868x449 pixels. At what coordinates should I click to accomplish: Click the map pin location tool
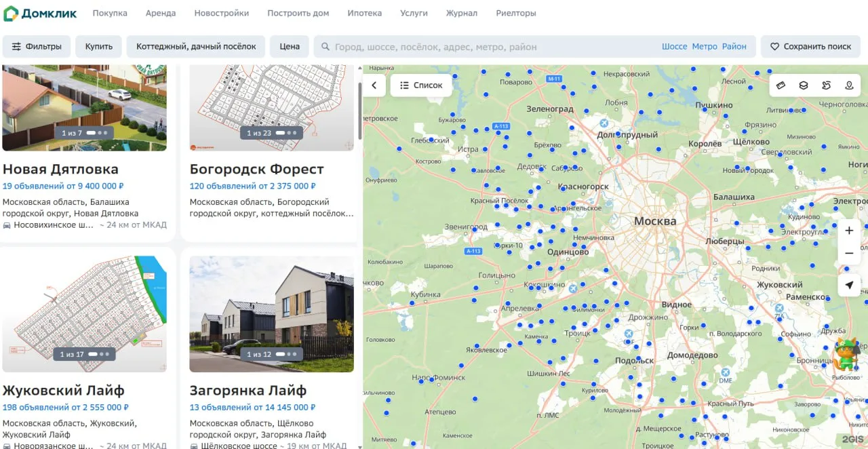pyautogui.click(x=849, y=85)
